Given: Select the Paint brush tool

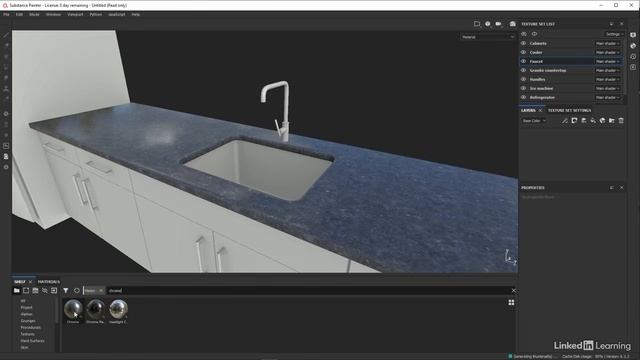Looking at the screenshot, I should (6, 36).
